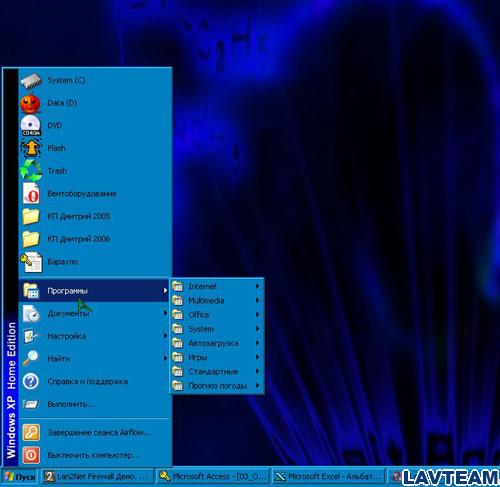Click the Flash drive arrow icon

(31, 148)
